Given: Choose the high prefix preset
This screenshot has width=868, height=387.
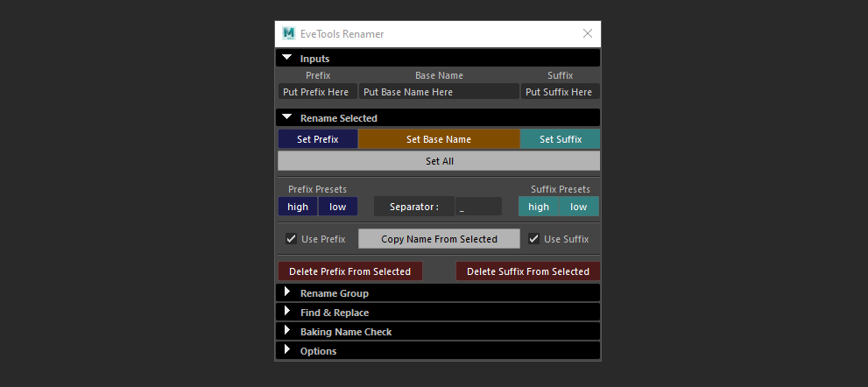Looking at the screenshot, I should [298, 207].
